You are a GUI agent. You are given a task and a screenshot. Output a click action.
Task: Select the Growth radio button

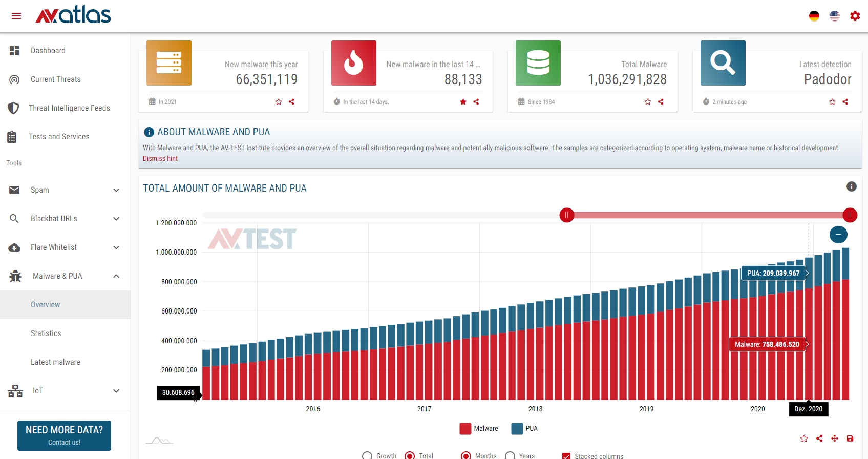coord(367,455)
